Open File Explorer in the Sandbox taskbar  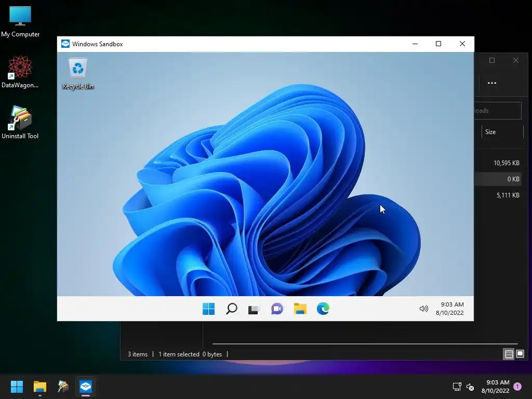pos(300,309)
